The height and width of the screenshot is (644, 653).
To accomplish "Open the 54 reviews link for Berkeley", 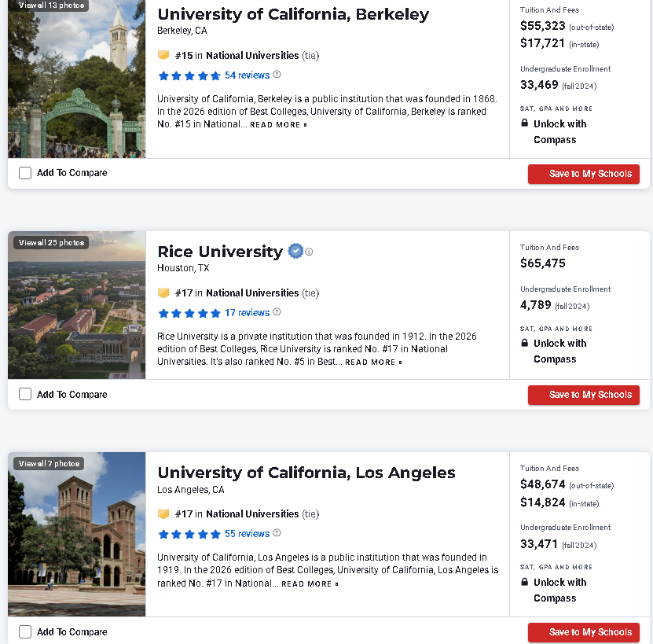I will pyautogui.click(x=247, y=75).
